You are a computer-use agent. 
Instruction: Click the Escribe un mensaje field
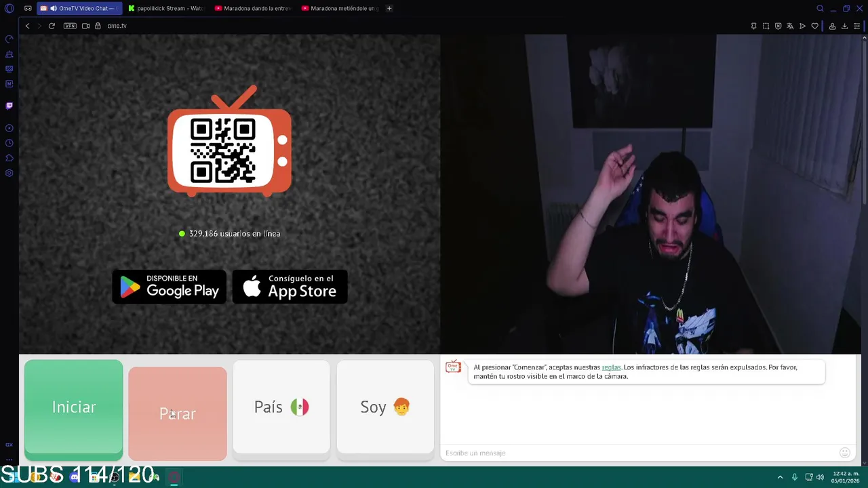pyautogui.click(x=641, y=453)
